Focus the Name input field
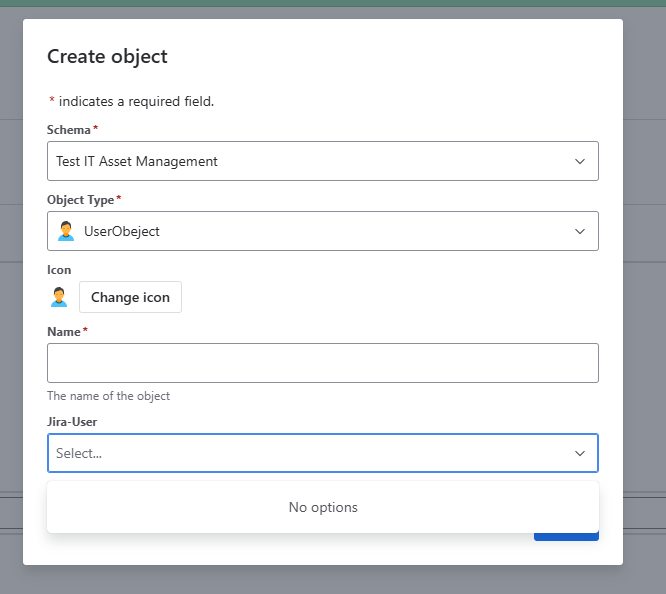 point(323,363)
